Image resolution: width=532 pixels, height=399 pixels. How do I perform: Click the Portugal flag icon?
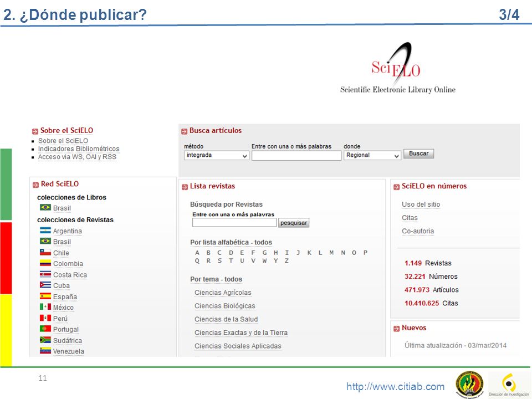coord(45,329)
